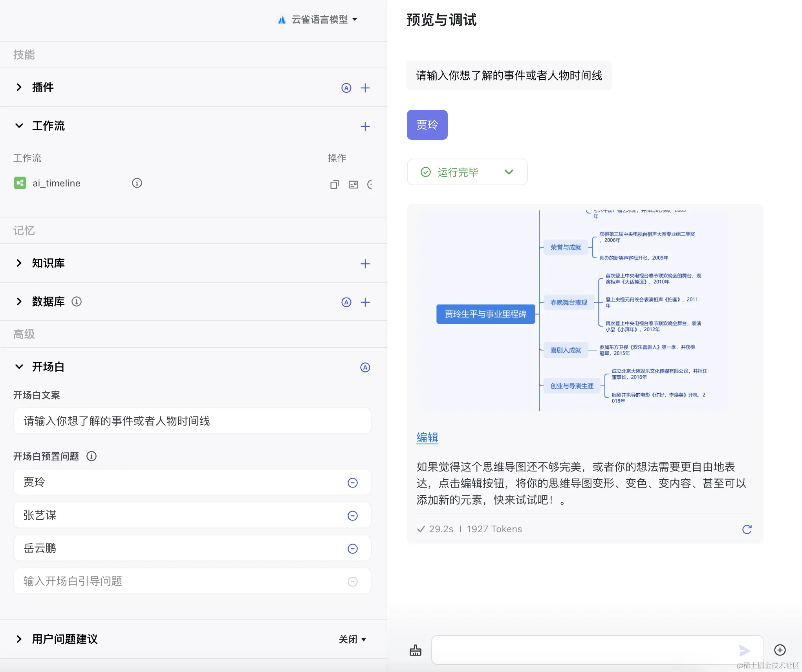Click the clear chat broom icon
Screen dimensions: 802x672
[415, 650]
